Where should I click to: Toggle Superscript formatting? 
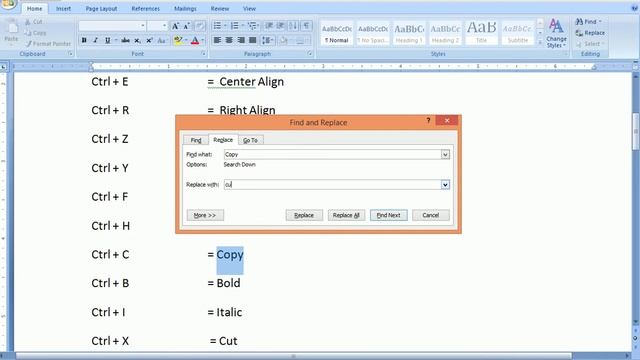click(149, 40)
